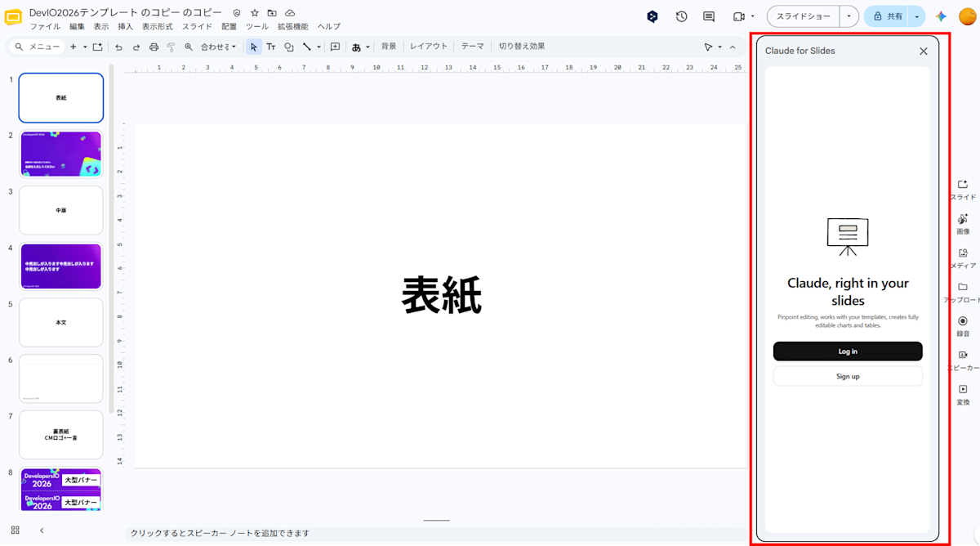Click the print icon
Image resolution: width=980 pixels, height=546 pixels.
tap(154, 47)
